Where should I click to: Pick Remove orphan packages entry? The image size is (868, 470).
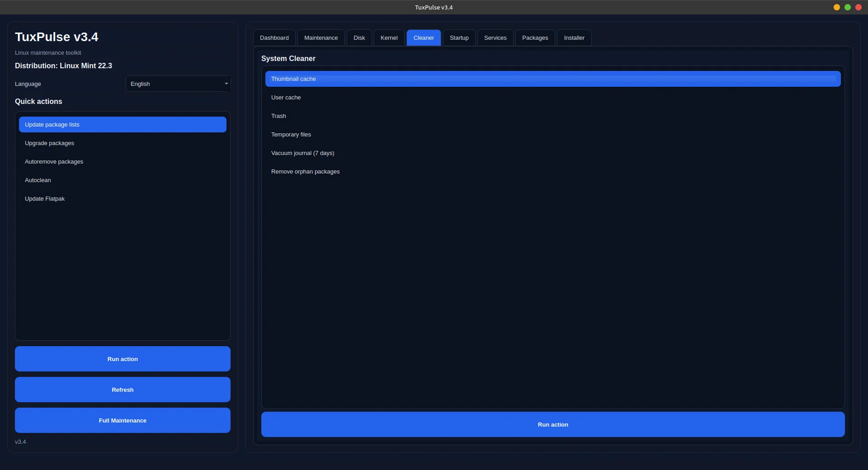tap(305, 172)
